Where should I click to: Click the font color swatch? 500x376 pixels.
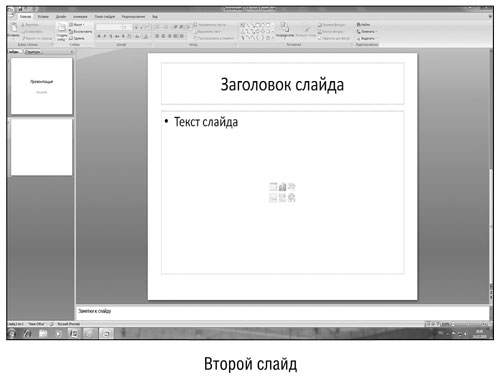tap(146, 36)
